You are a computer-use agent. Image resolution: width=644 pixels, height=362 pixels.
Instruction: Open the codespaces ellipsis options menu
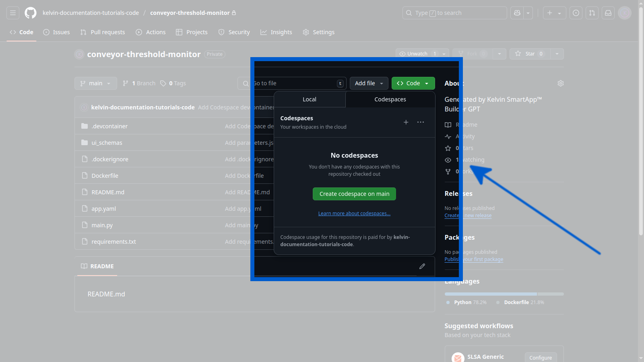421,122
